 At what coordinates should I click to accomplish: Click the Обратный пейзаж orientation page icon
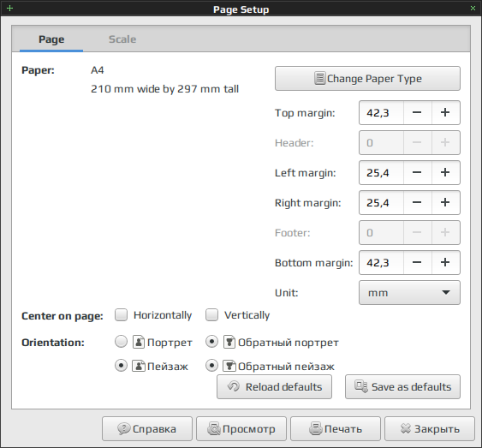click(x=229, y=366)
